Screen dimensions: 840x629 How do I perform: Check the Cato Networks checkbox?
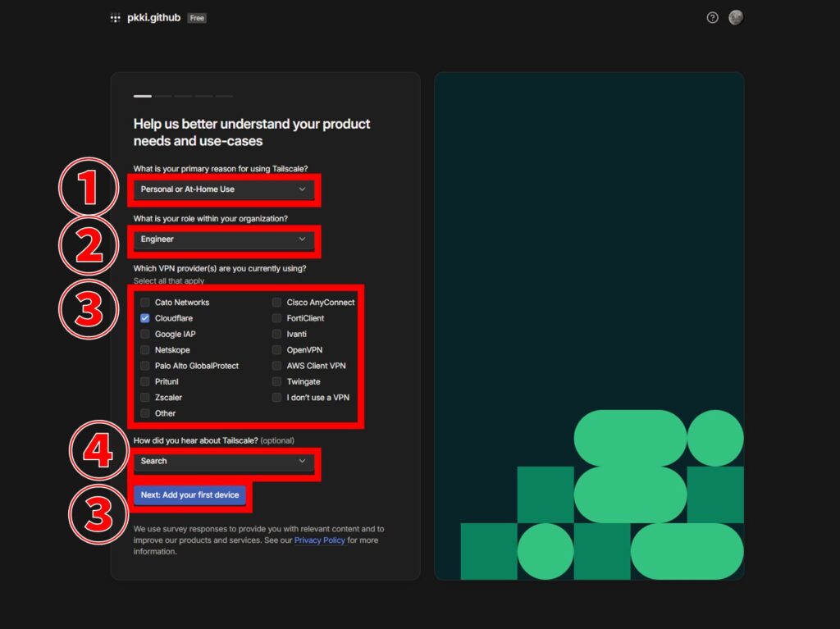point(145,303)
